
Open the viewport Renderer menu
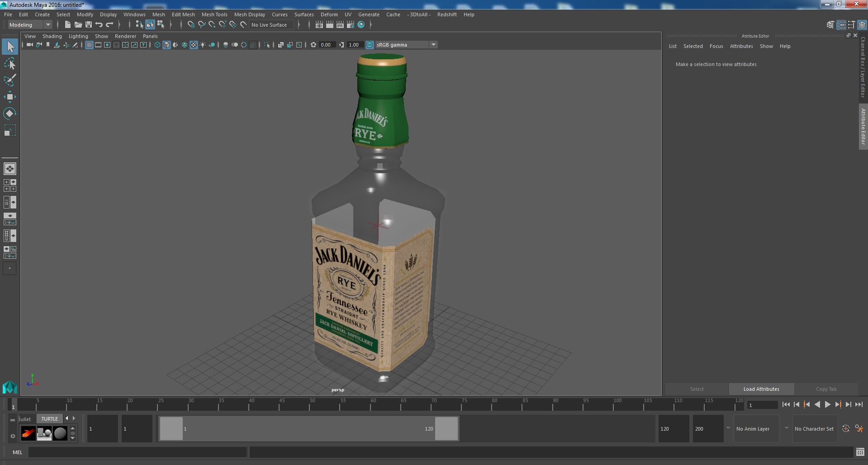coord(125,36)
